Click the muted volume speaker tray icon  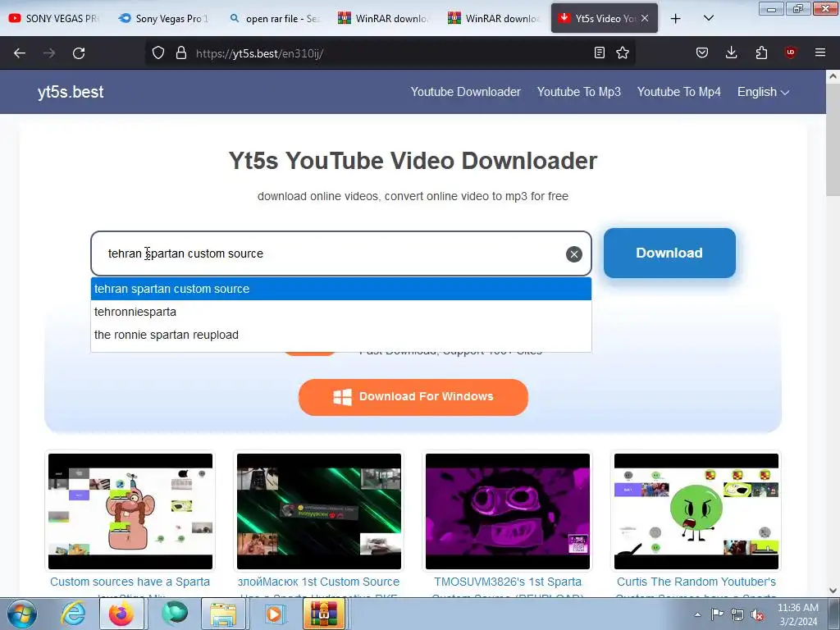pyautogui.click(x=757, y=614)
